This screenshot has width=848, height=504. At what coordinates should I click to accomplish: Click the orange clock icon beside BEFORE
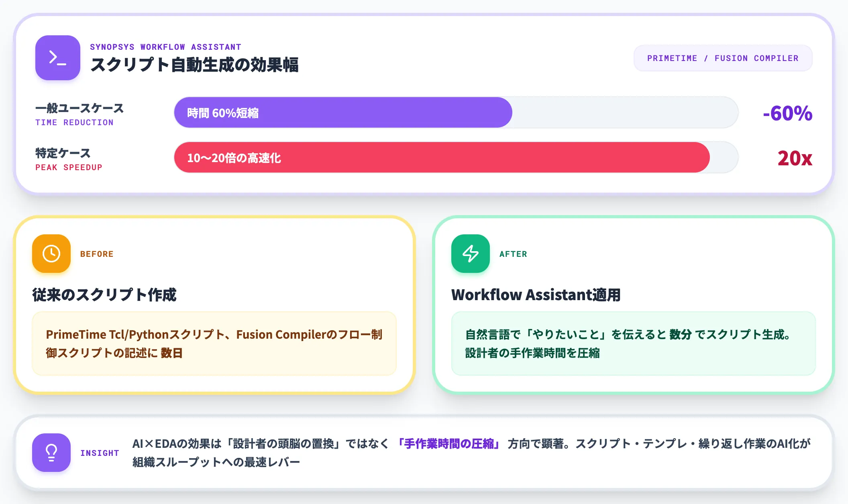click(51, 254)
